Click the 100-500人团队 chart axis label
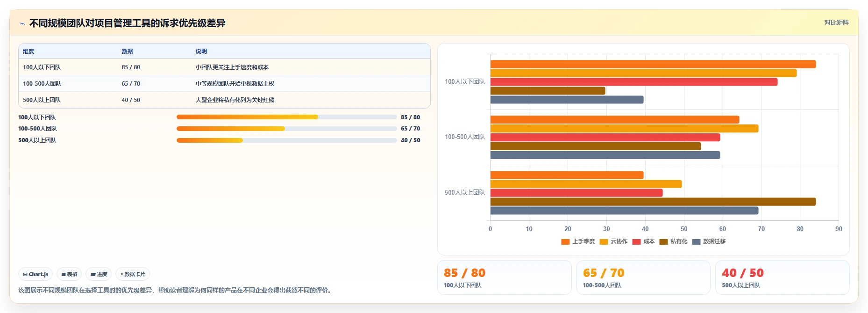This screenshot has height=313, width=868. [465, 137]
